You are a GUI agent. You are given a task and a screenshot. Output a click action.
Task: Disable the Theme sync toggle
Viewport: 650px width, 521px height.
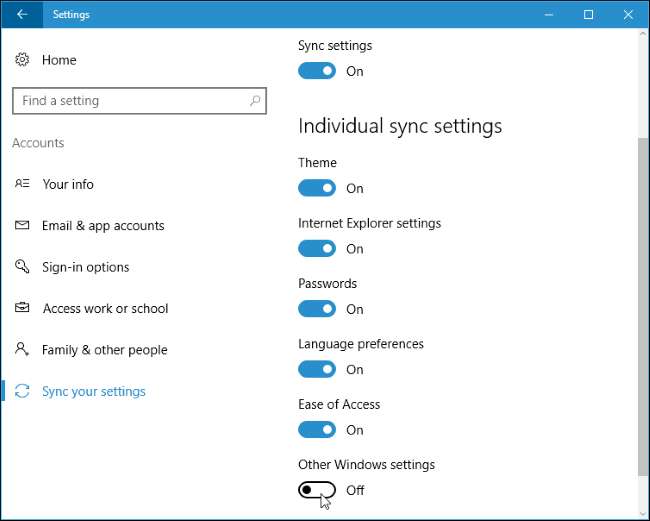pyautogui.click(x=317, y=188)
